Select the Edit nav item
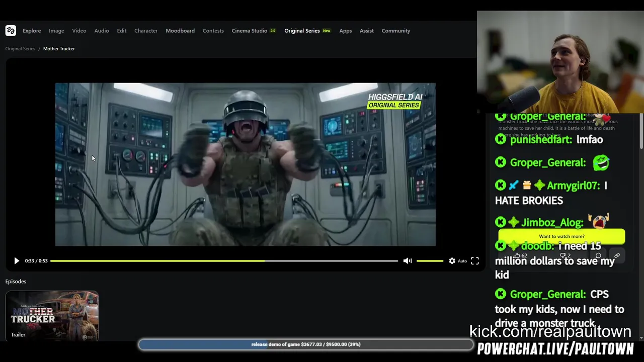644x362 pixels. click(122, 31)
